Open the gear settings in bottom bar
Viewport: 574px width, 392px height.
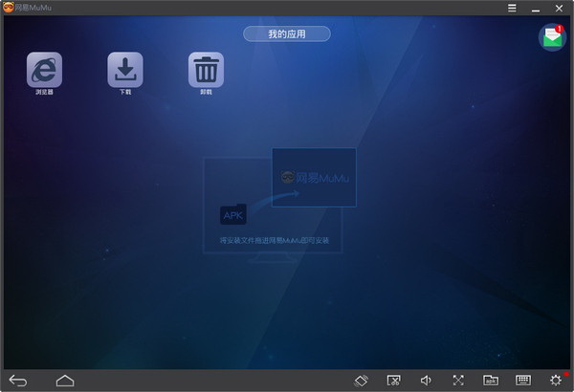(x=556, y=381)
